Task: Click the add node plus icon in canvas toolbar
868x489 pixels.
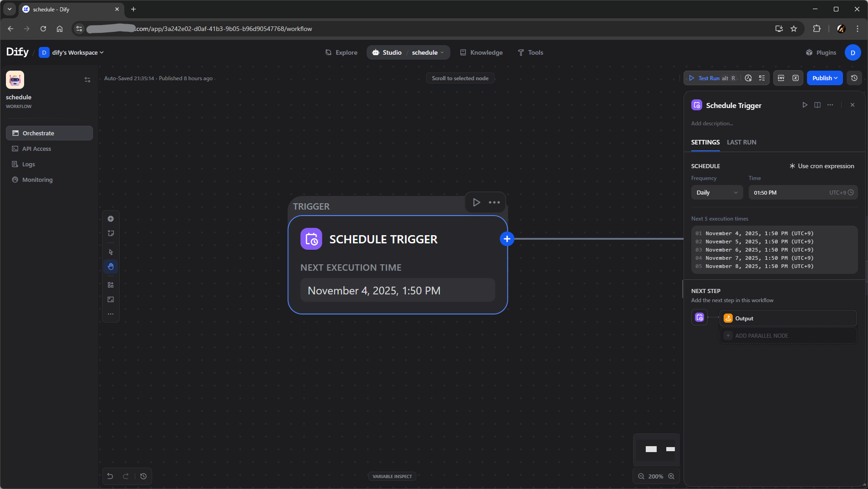Action: click(x=111, y=219)
